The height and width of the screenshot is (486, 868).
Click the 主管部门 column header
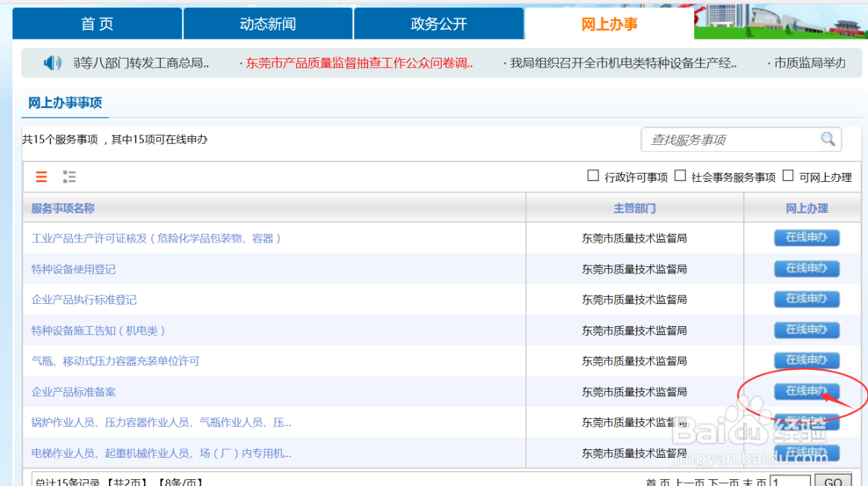point(634,208)
